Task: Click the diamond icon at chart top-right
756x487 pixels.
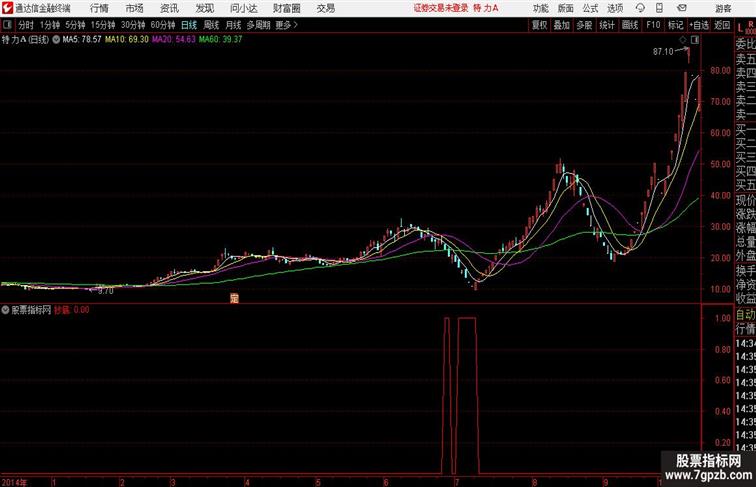Action: [x=683, y=40]
